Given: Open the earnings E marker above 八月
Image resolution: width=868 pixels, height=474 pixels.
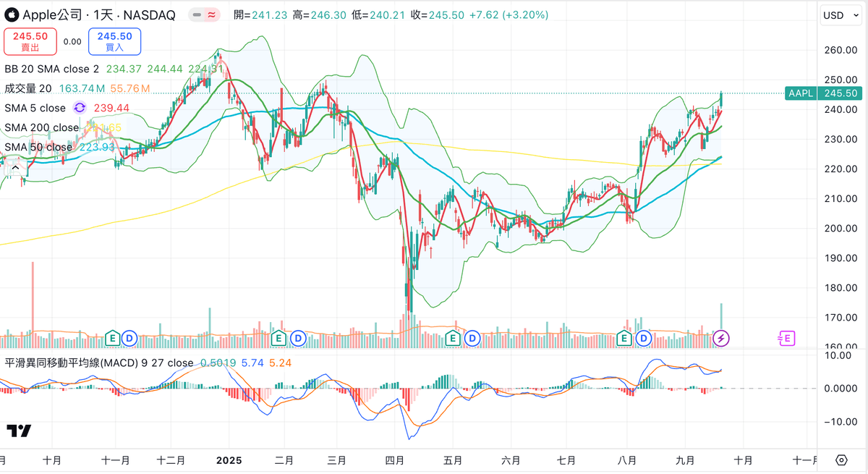Looking at the screenshot, I should click(x=625, y=337).
